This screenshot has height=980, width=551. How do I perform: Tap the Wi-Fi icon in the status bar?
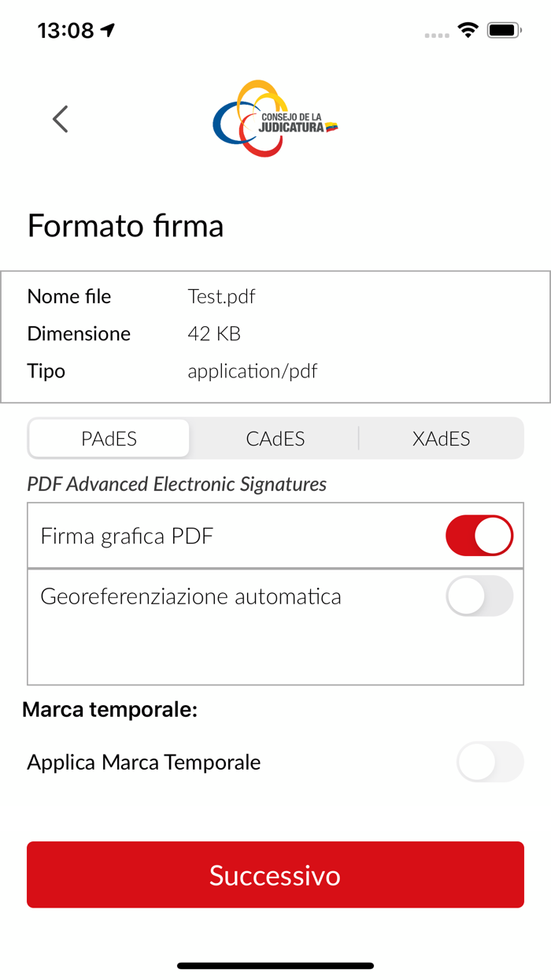(x=468, y=29)
